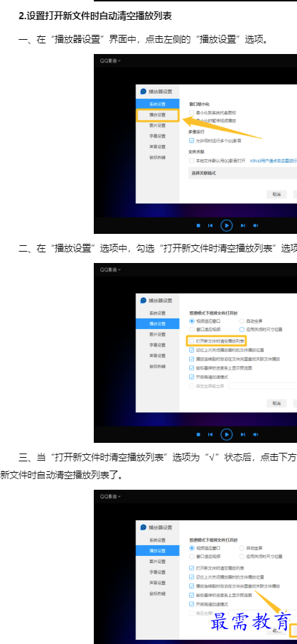The height and width of the screenshot is (644, 297).
Task: Select 系统设置 tab in the second image
Action: point(157,313)
